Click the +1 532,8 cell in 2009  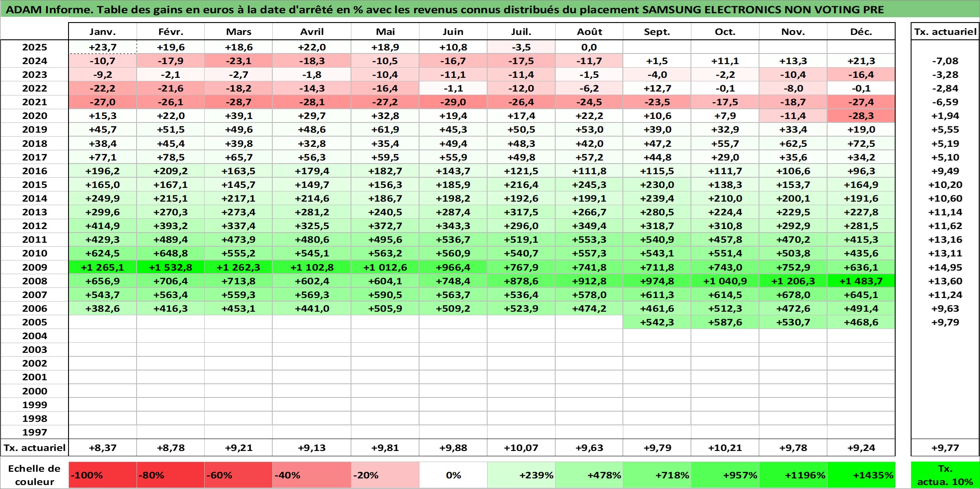(171, 267)
